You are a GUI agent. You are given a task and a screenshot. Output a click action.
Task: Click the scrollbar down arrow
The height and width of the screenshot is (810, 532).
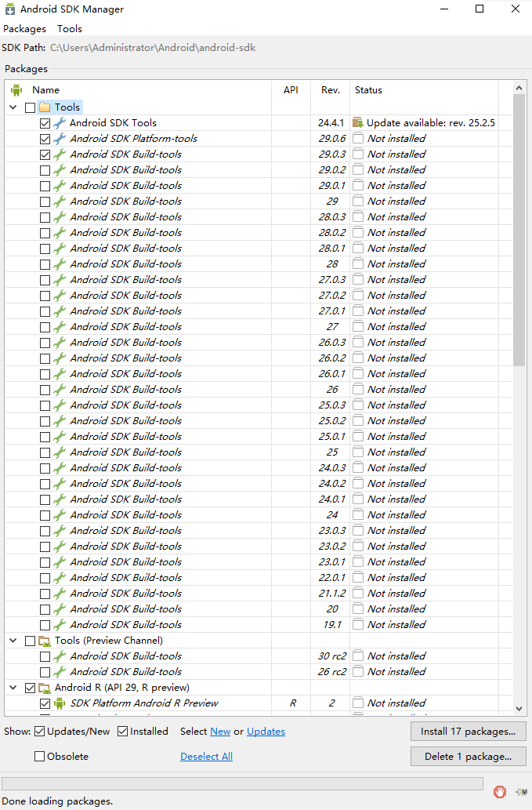coord(519,709)
